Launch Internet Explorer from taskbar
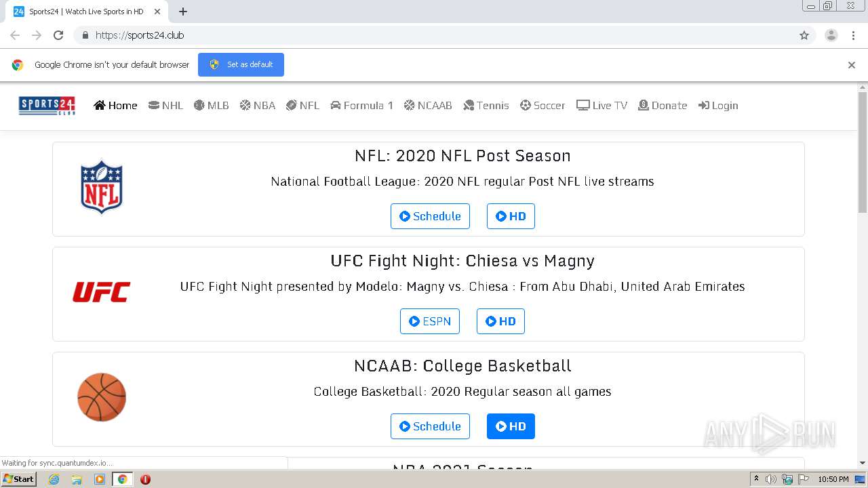The width and height of the screenshot is (868, 488). pos(54,479)
